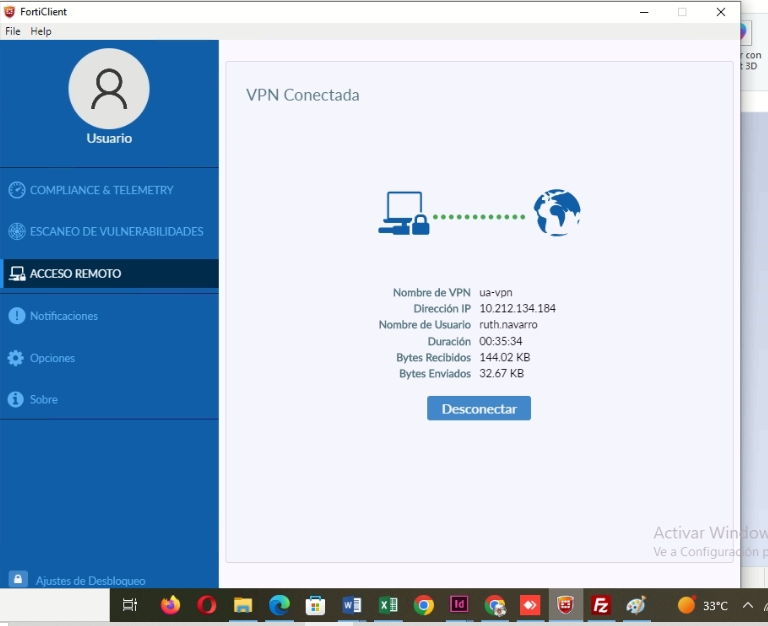Close the FortiClient window

pos(721,12)
